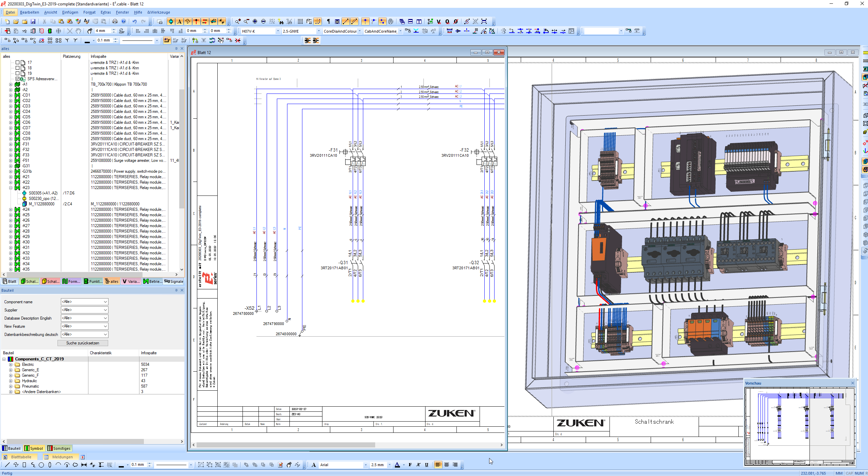
Task: Toggle the dotted grid display icon
Action: pos(300,21)
